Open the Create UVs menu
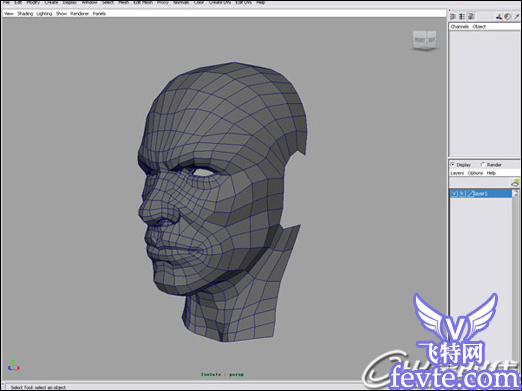Viewport: 522px width, 391px height. point(220,2)
